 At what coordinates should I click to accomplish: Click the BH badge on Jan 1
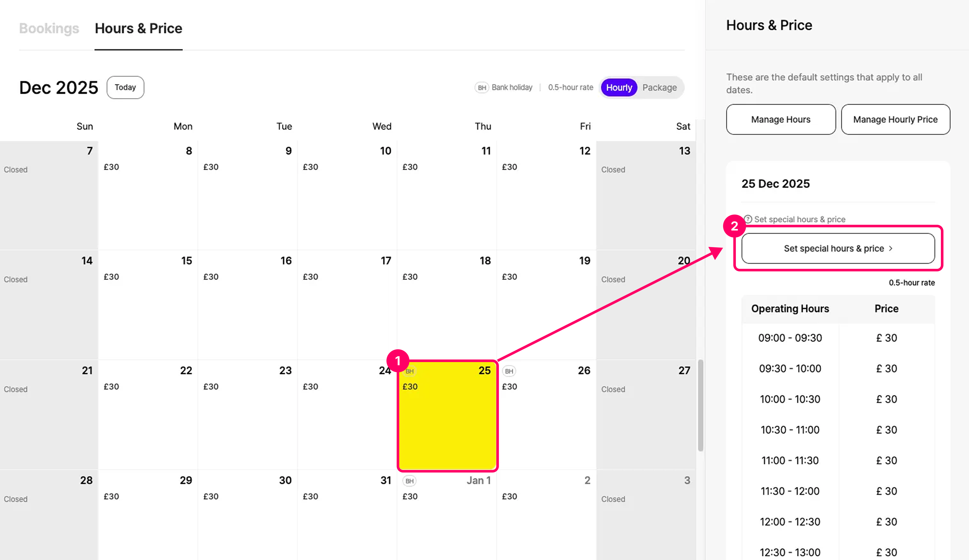[409, 481]
